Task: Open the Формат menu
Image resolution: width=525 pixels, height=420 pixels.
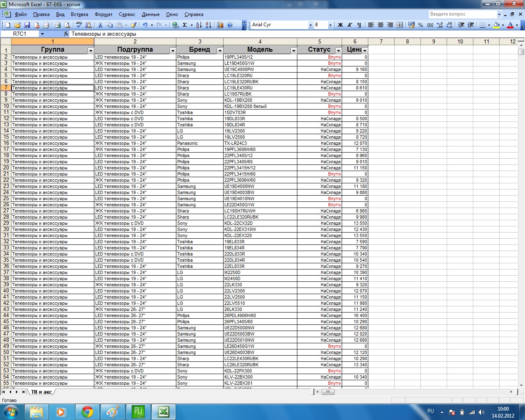Action: pyautogui.click(x=104, y=14)
